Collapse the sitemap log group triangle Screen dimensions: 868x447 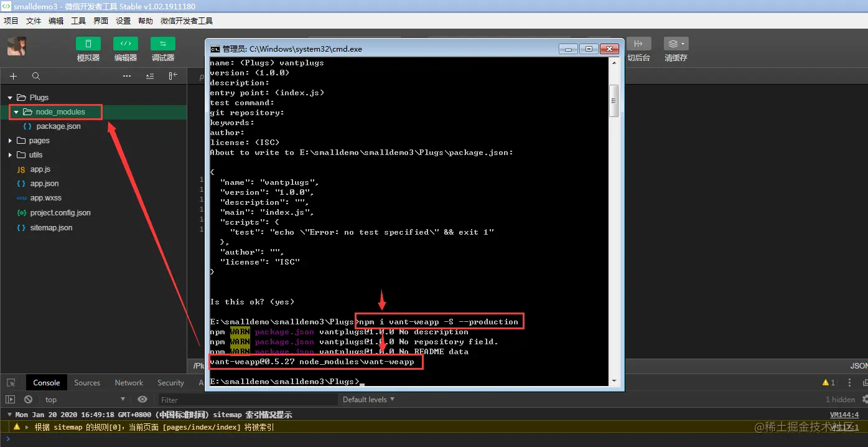[x=9, y=415]
